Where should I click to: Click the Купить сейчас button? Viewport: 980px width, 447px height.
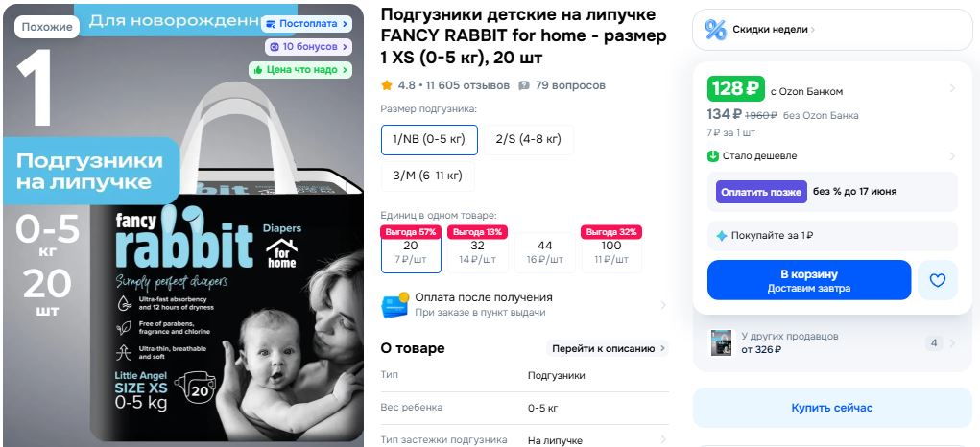pos(832,408)
